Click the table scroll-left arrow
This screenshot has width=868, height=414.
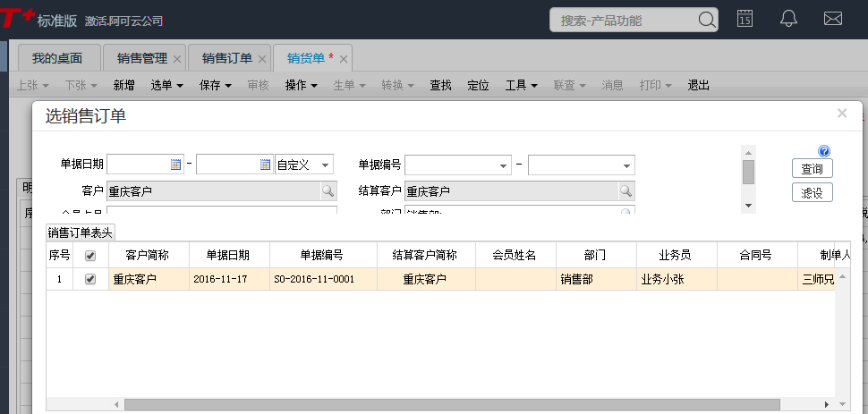[x=116, y=404]
